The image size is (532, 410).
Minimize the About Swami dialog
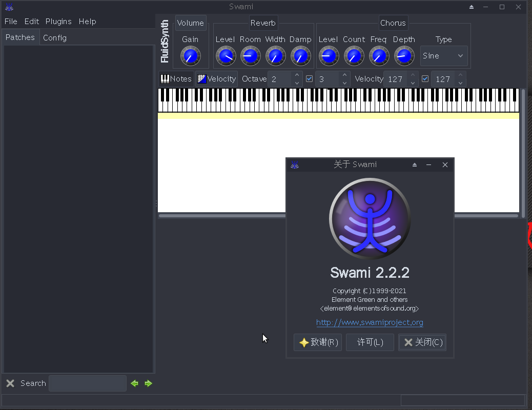pos(429,165)
